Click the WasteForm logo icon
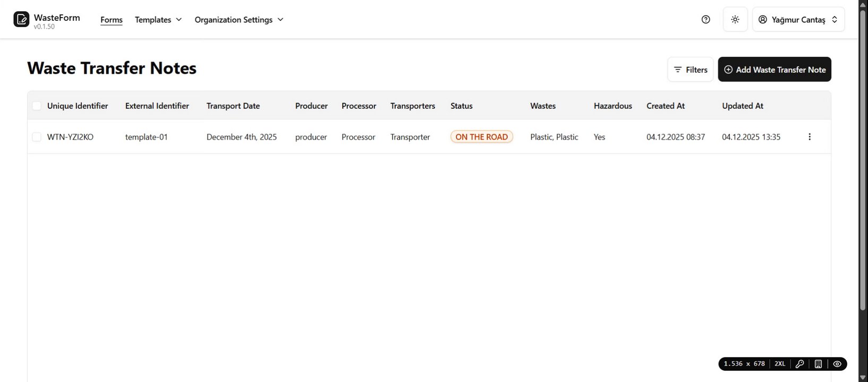The width and height of the screenshot is (868, 382). click(x=21, y=20)
